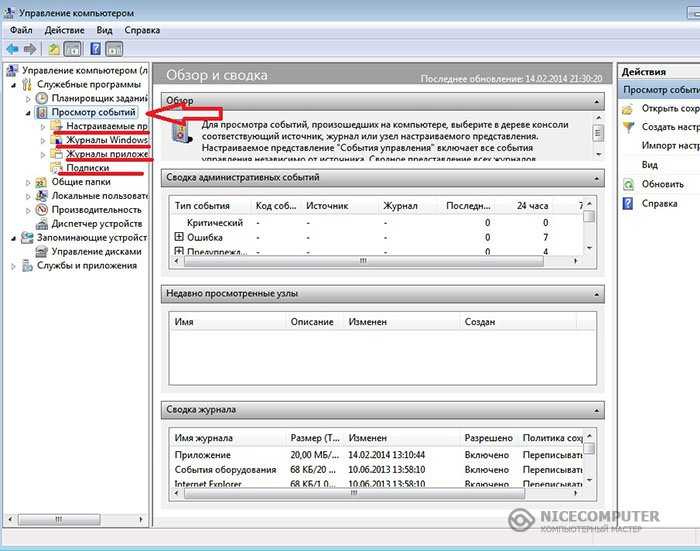Open the Файл menu
This screenshot has height=551, width=700.
pos(21,30)
